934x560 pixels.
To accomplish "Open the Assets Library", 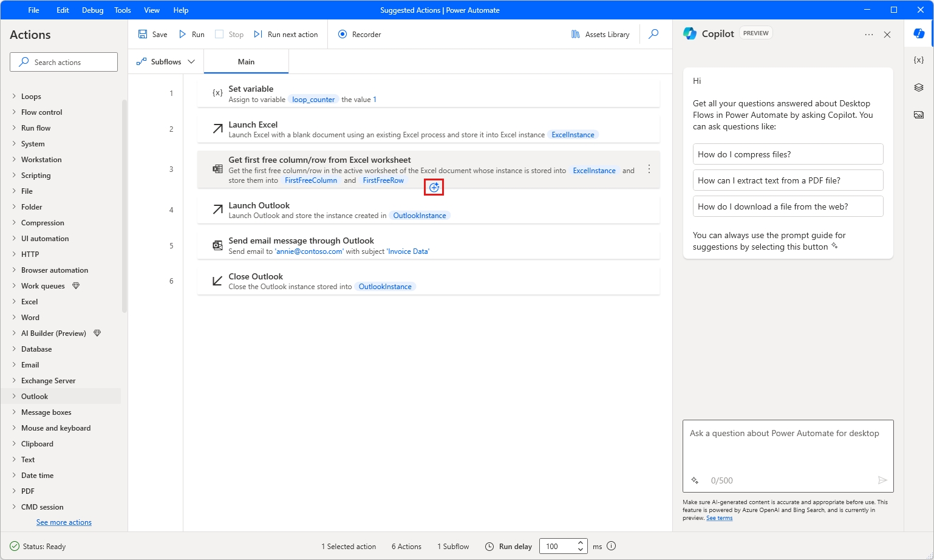I will coord(601,35).
